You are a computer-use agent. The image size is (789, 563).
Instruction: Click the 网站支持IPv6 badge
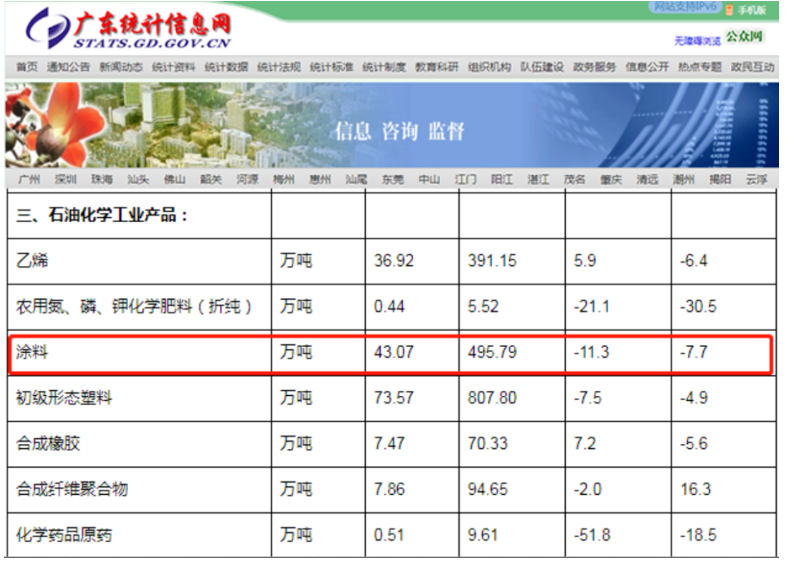pyautogui.click(x=685, y=7)
